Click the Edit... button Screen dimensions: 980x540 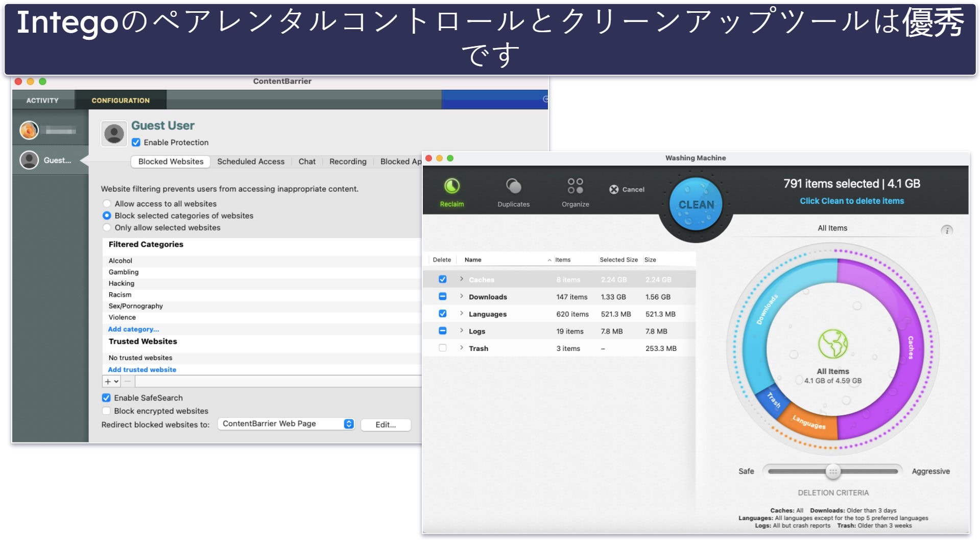[x=386, y=425]
